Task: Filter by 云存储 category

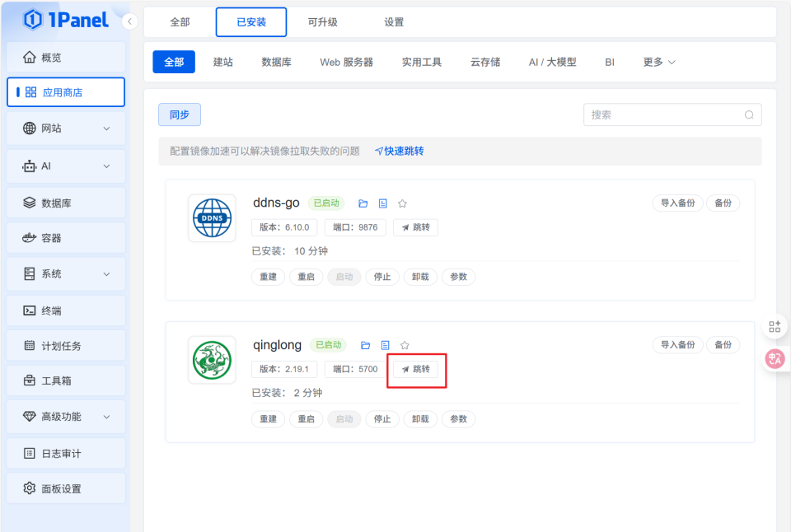Action: [485, 62]
